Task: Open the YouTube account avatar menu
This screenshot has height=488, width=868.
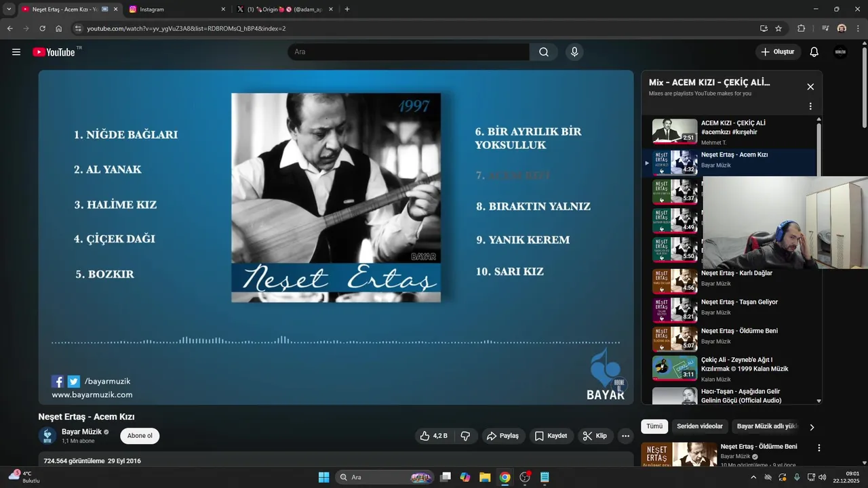Action: pos(840,52)
